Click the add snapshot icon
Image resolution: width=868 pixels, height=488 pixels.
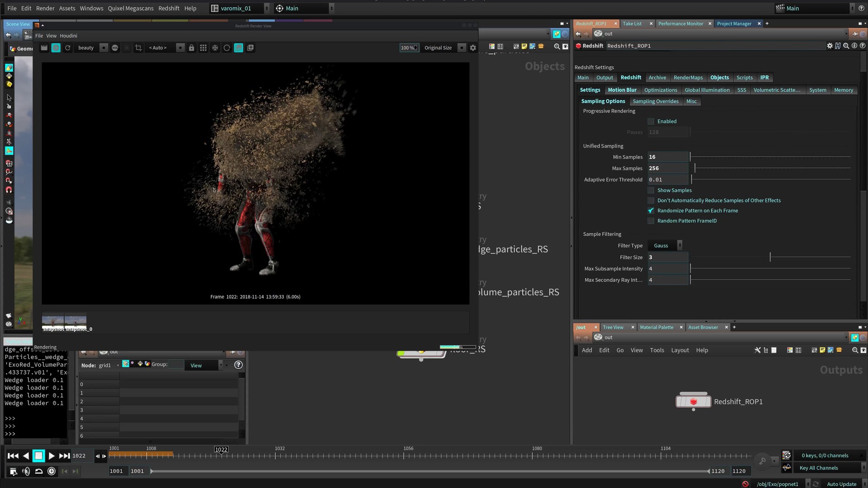coord(250,48)
